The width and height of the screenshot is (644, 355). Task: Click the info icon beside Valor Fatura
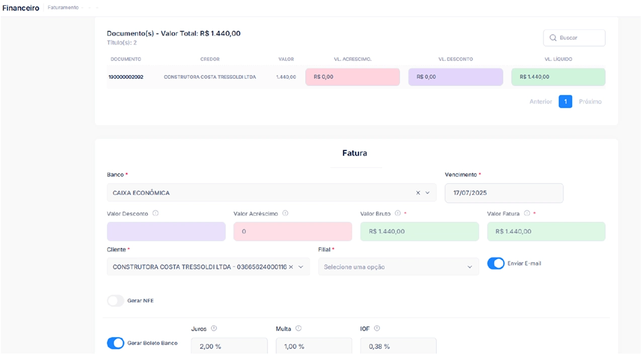[527, 213]
